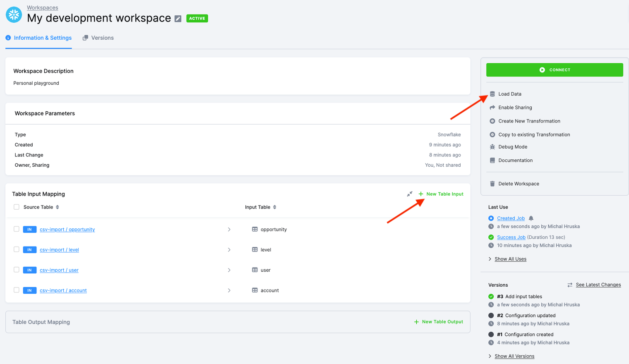The image size is (629, 364).
Task: Click the Documentation book icon
Action: click(x=492, y=160)
